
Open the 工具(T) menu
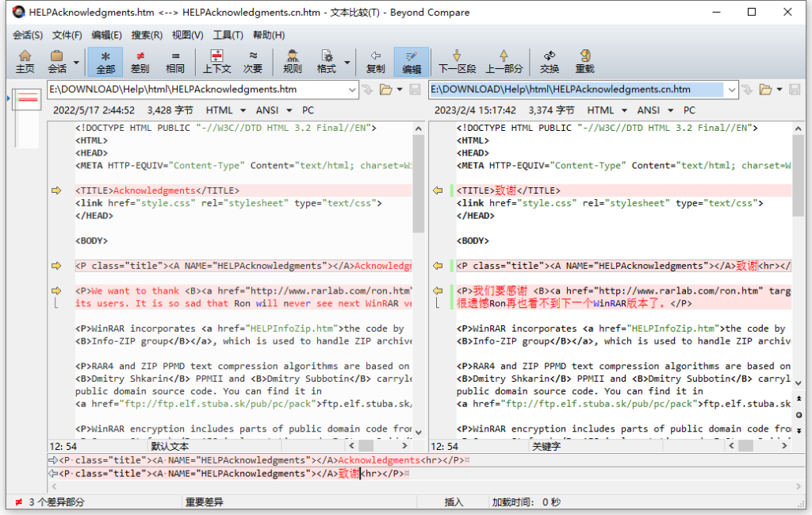[227, 35]
